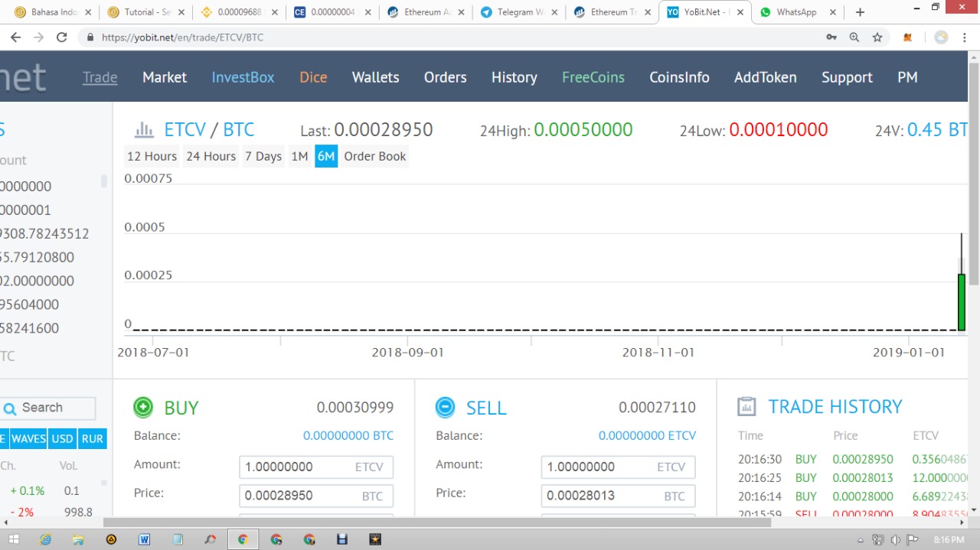Open the Windows Start button
980x550 pixels.
click(13, 539)
